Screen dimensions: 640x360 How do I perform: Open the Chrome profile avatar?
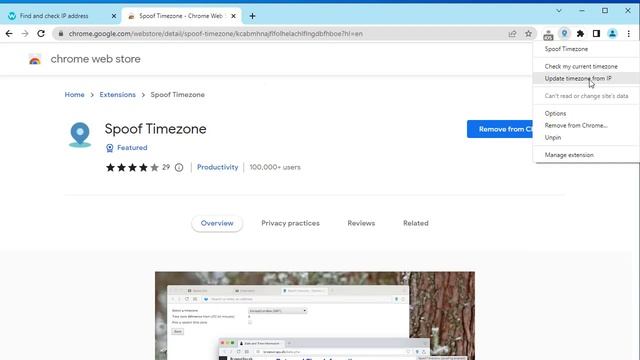click(612, 34)
